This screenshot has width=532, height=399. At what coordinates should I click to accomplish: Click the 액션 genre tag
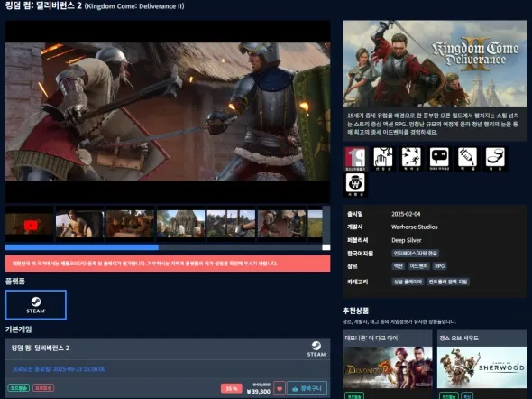click(398, 266)
